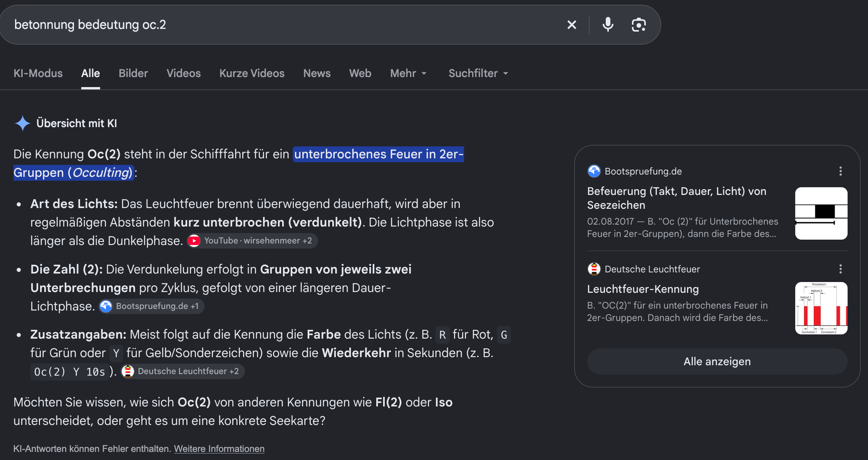This screenshot has height=460, width=868.
Task: Click the Bootspruefung.de favicon in the sources panel
Action: pos(594,171)
